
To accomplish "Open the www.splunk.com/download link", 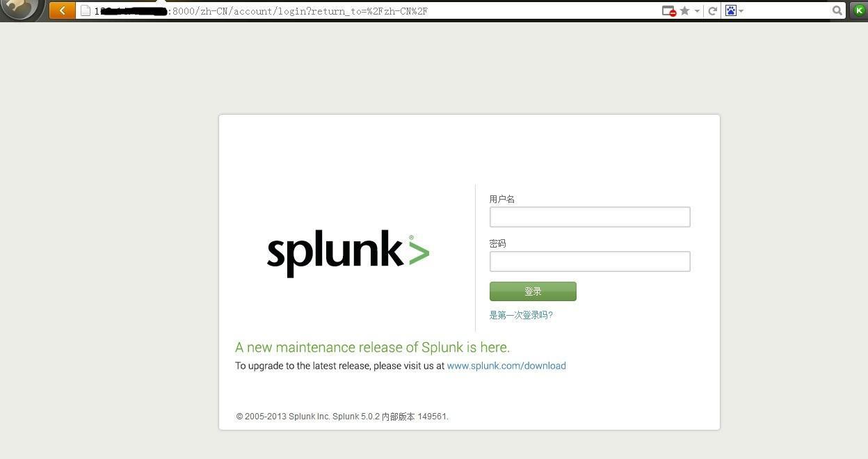I will pos(506,366).
